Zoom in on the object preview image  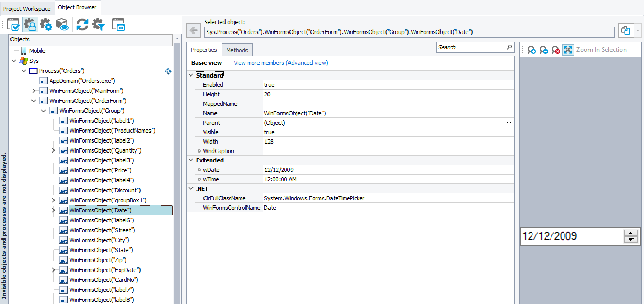(531, 49)
